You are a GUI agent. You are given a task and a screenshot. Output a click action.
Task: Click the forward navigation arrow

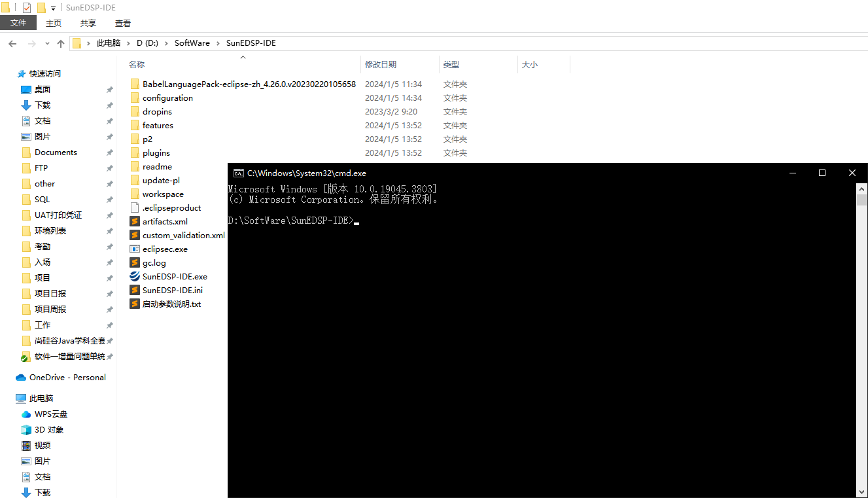tap(31, 43)
